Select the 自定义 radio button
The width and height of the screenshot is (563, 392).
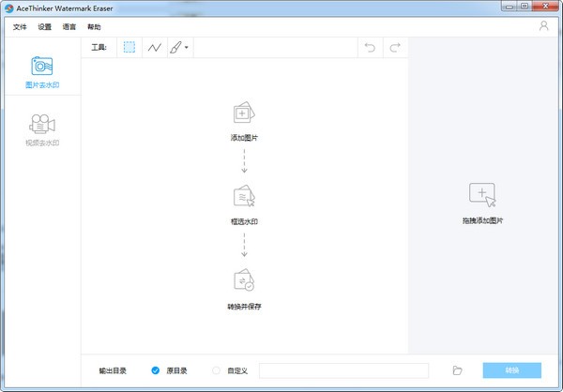tap(217, 370)
